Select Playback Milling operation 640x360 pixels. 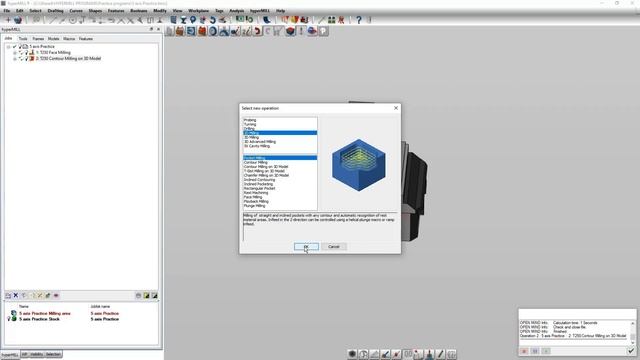pos(256,201)
